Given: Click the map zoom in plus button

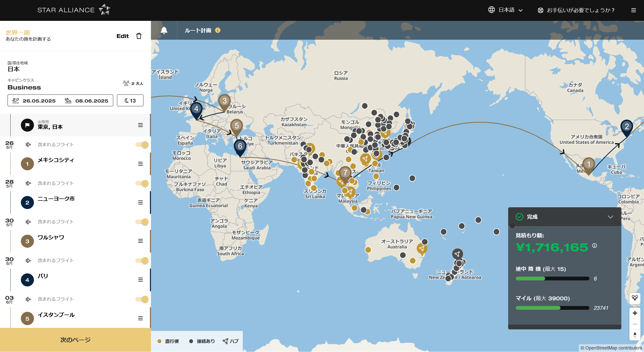Looking at the screenshot, I should pos(635,313).
